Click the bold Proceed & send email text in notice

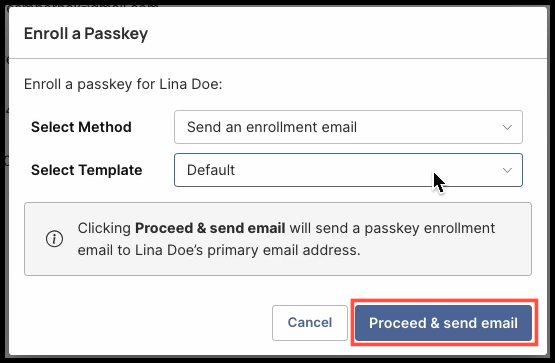coord(210,228)
